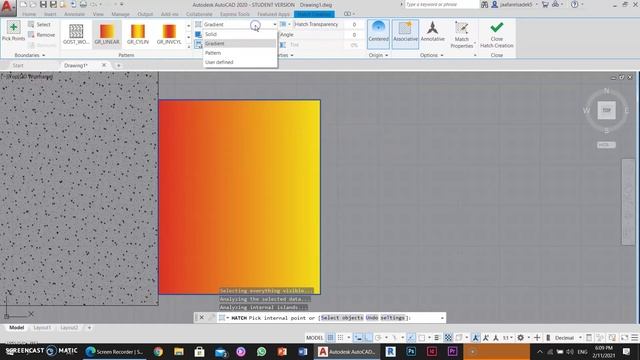This screenshot has height=360, width=640.
Task: Click the Save icon in quick access toolbar
Action: [43, 4]
